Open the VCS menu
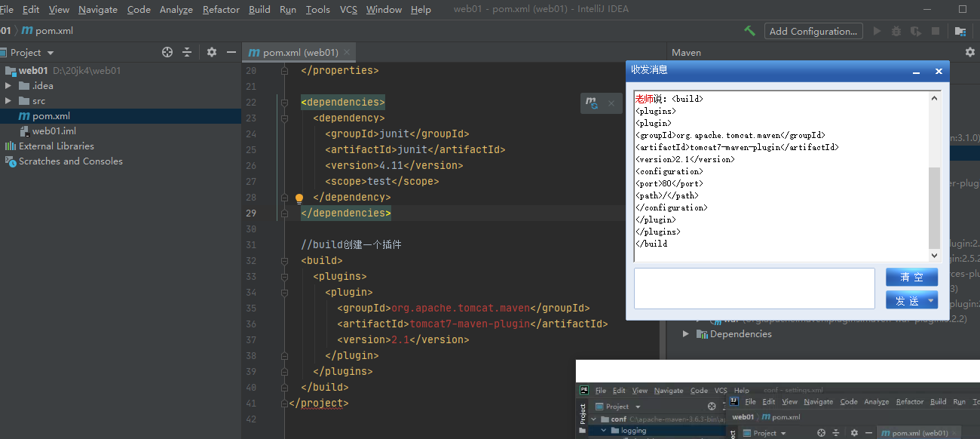This screenshot has width=980, height=439. point(348,10)
